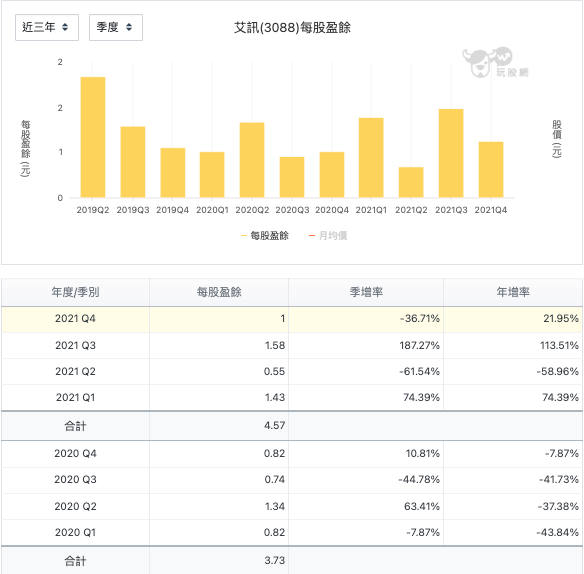Click the 4.57 yearly total value
This screenshot has height=574, width=584.
pyautogui.click(x=274, y=426)
